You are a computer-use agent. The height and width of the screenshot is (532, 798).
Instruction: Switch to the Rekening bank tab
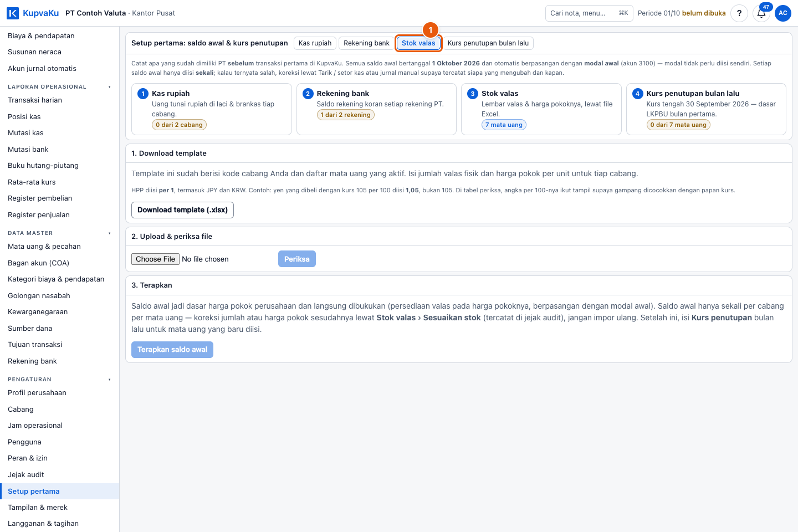click(x=366, y=43)
